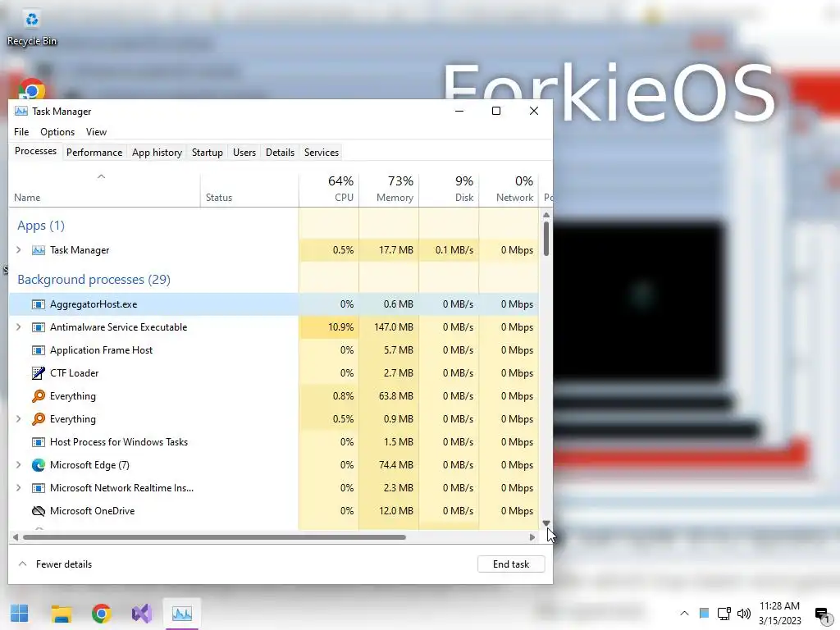Click the End task button

click(511, 564)
